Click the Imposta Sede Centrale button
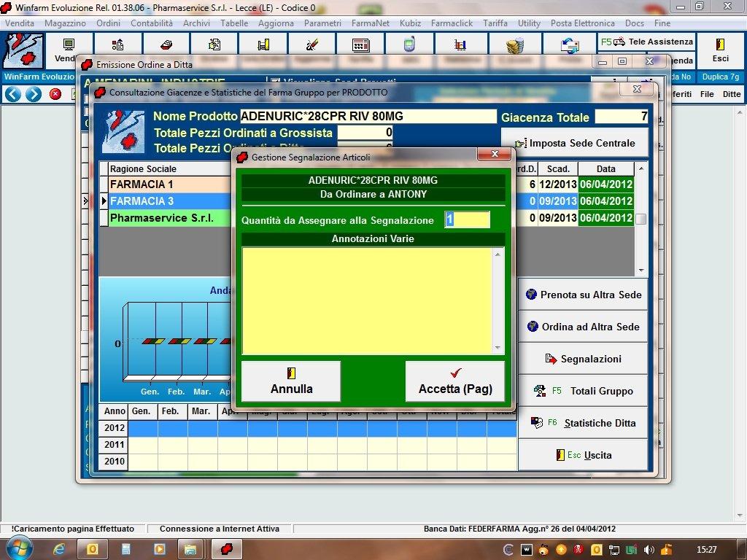 [574, 143]
